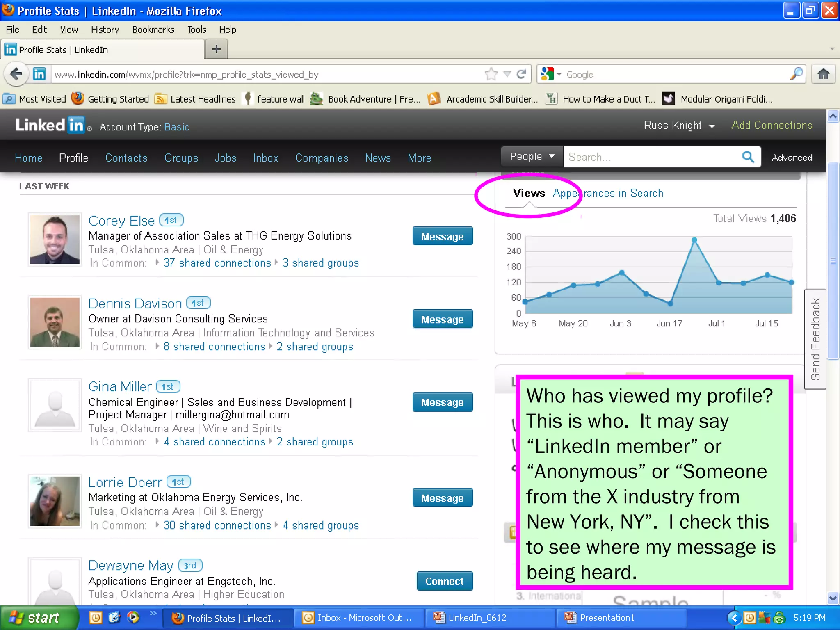Select the Views tab

[529, 193]
